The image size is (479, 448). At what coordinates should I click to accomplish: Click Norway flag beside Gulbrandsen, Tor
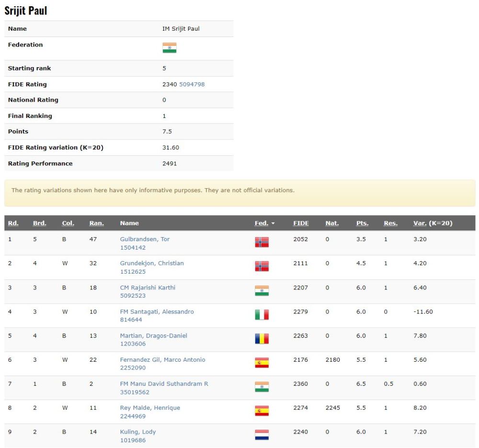tap(262, 242)
